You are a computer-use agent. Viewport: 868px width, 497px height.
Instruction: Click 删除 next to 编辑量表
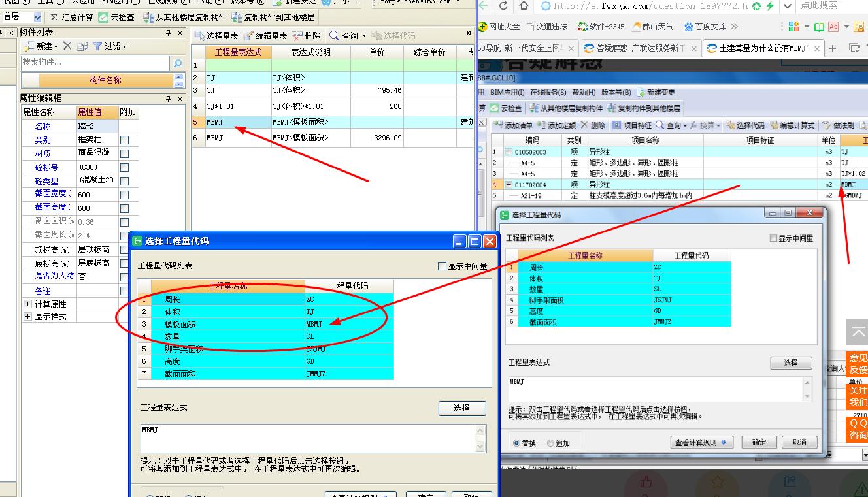pos(307,36)
